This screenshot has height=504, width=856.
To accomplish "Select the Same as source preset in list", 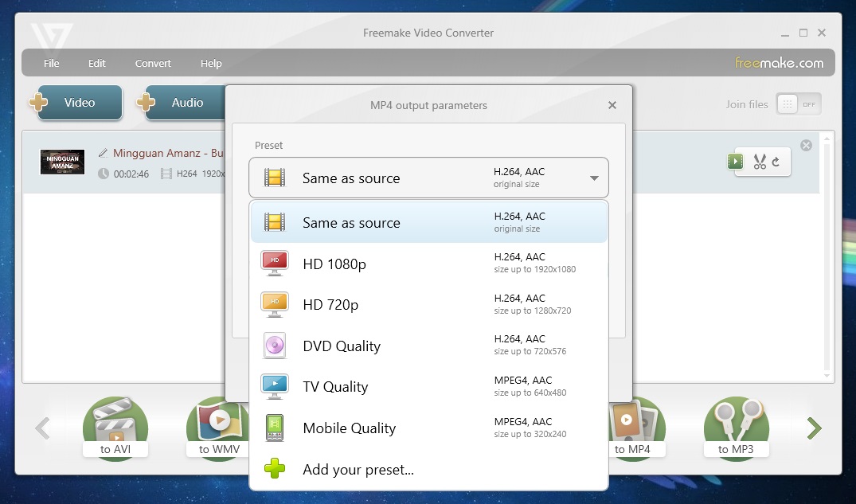I will 428,222.
